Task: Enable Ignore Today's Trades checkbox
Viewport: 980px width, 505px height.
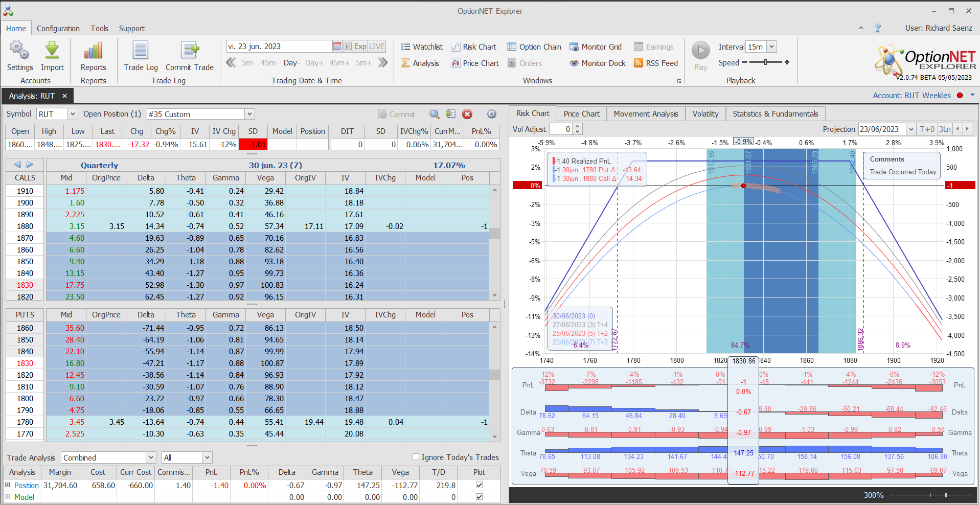Action: pos(416,457)
